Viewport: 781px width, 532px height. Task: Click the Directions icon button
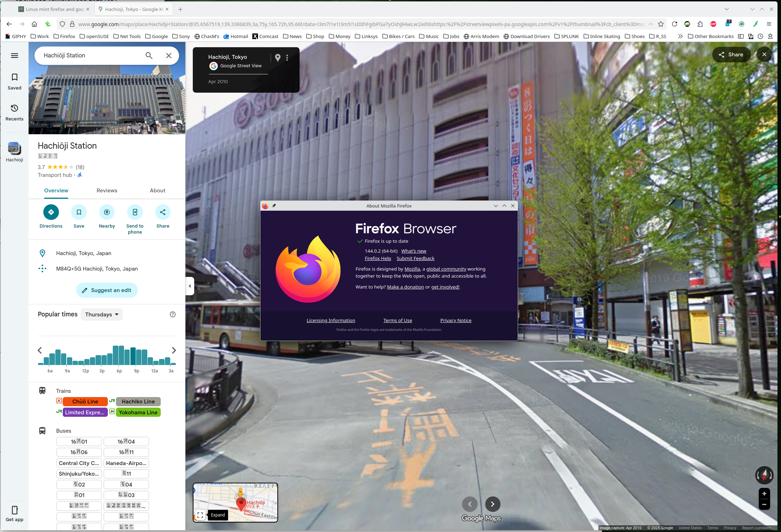[51, 212]
